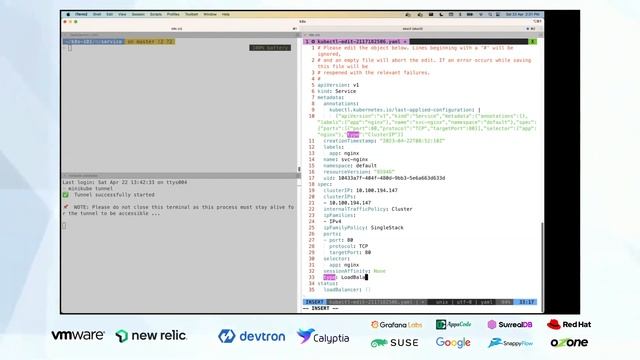Click the 'name: svc-nginx' line

(345, 160)
